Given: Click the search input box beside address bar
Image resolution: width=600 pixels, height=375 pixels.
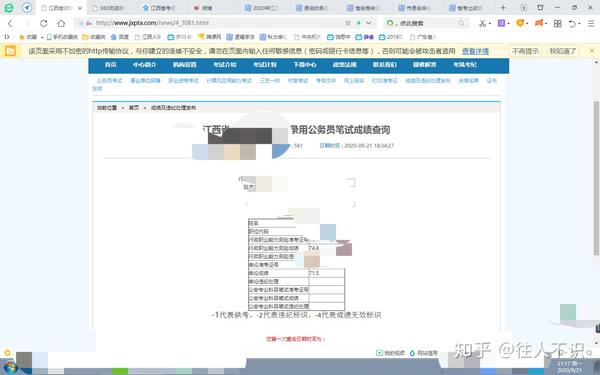Looking at the screenshot, I should coord(427,23).
